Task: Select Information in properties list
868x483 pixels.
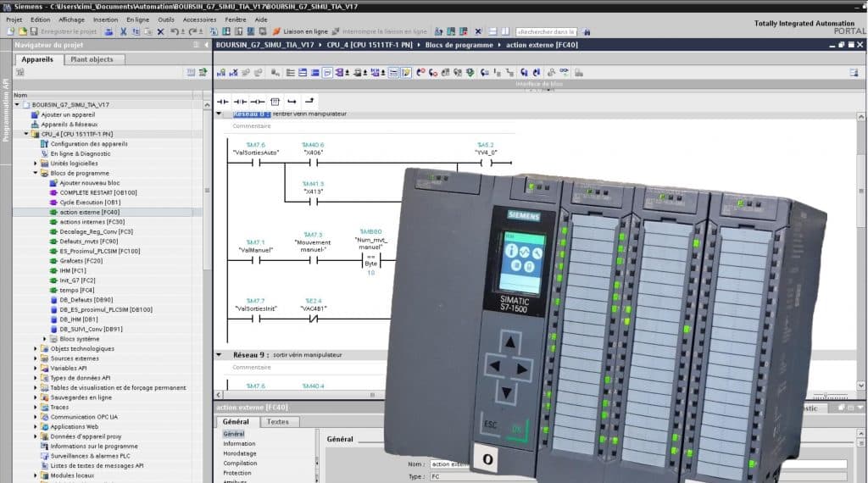Action: 239,443
